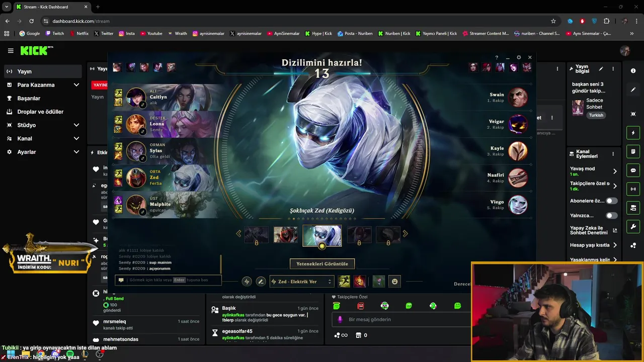This screenshot has width=644, height=362.
Task: Click the lightning quick actions sidebar icon
Action: click(x=633, y=133)
